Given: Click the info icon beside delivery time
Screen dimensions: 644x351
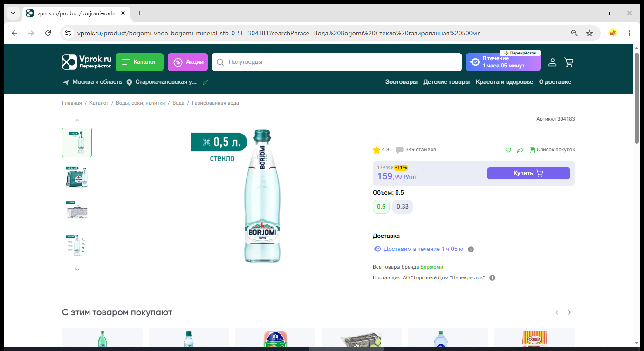Looking at the screenshot, I should coord(471,250).
